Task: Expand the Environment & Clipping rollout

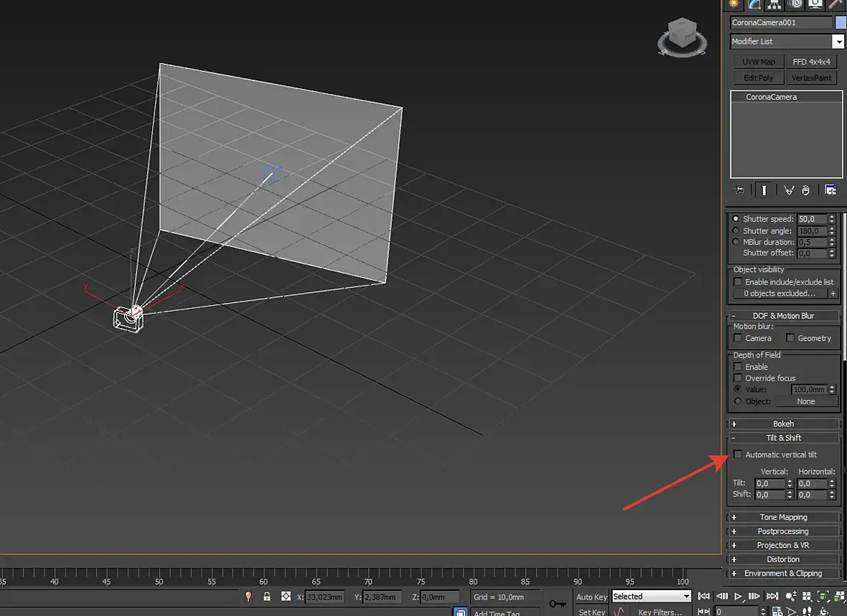Action: [783, 574]
